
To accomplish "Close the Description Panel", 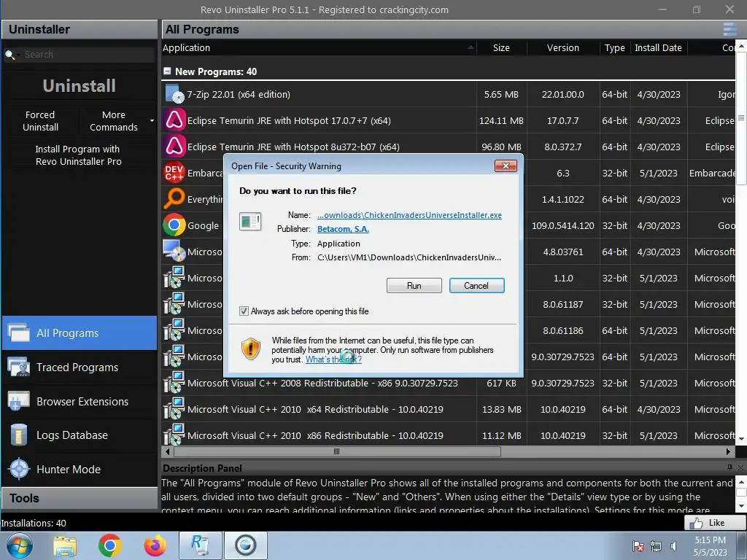I will pos(741,467).
